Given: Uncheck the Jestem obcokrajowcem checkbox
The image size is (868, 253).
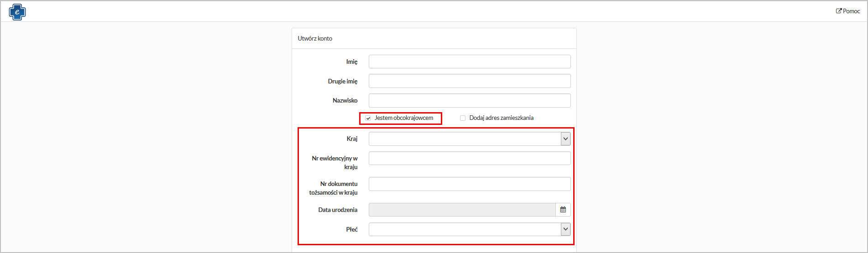Looking at the screenshot, I should 368,118.
